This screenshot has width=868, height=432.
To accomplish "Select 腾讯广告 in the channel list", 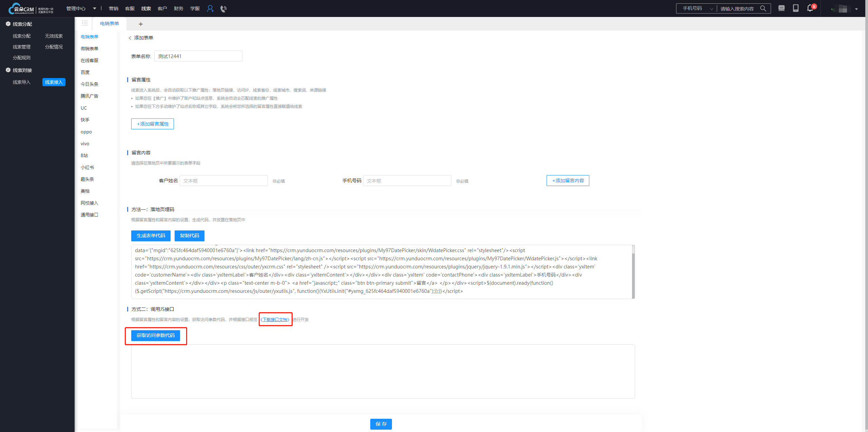I will pyautogui.click(x=90, y=96).
